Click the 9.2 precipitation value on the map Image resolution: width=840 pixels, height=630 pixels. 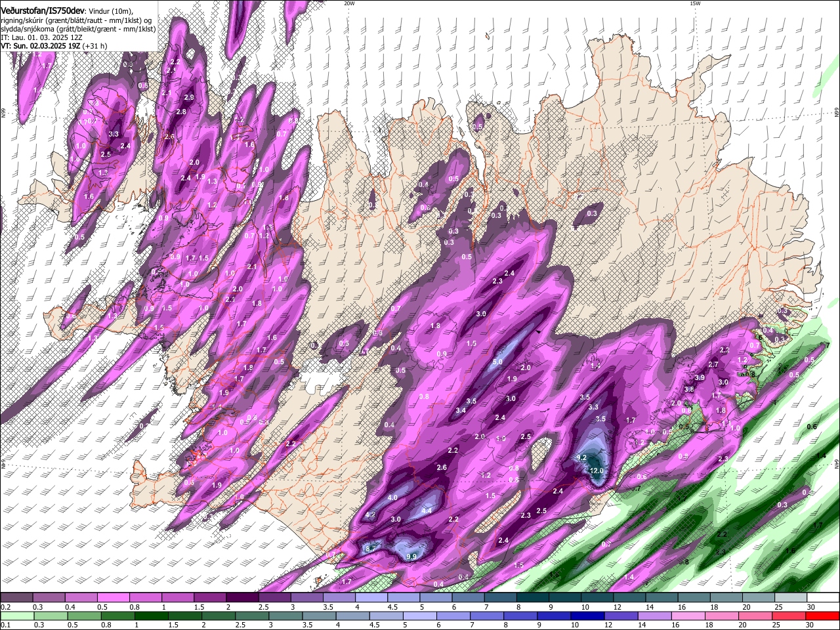tap(581, 457)
